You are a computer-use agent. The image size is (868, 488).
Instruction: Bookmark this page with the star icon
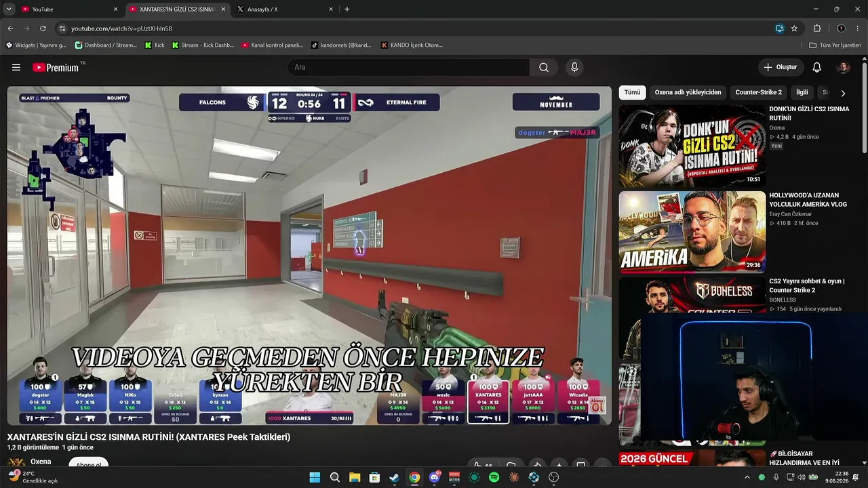(x=794, y=28)
